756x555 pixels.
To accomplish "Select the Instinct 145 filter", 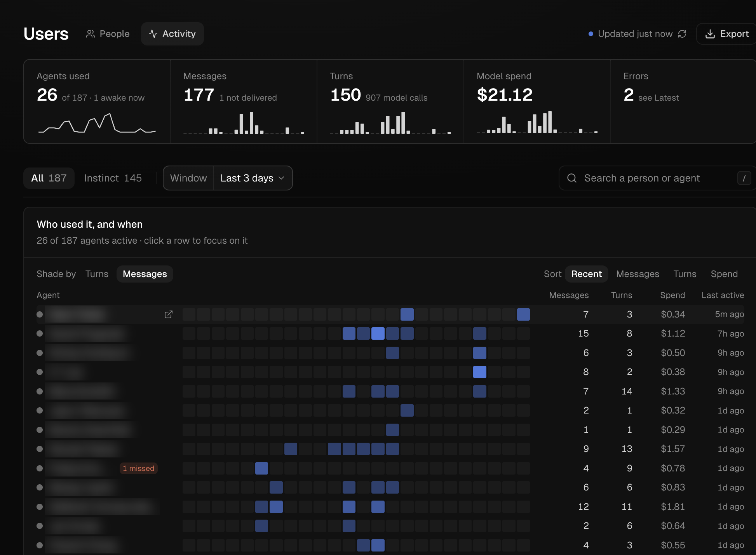I will pyautogui.click(x=113, y=178).
